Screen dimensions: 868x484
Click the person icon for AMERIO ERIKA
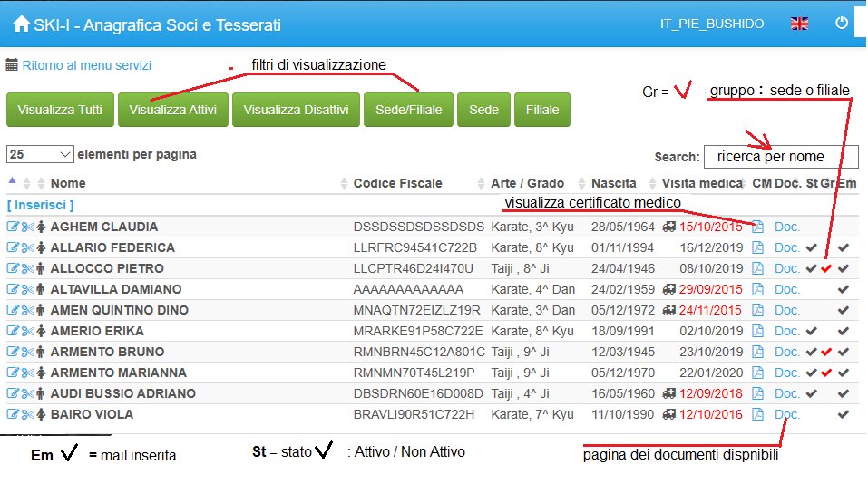41,331
